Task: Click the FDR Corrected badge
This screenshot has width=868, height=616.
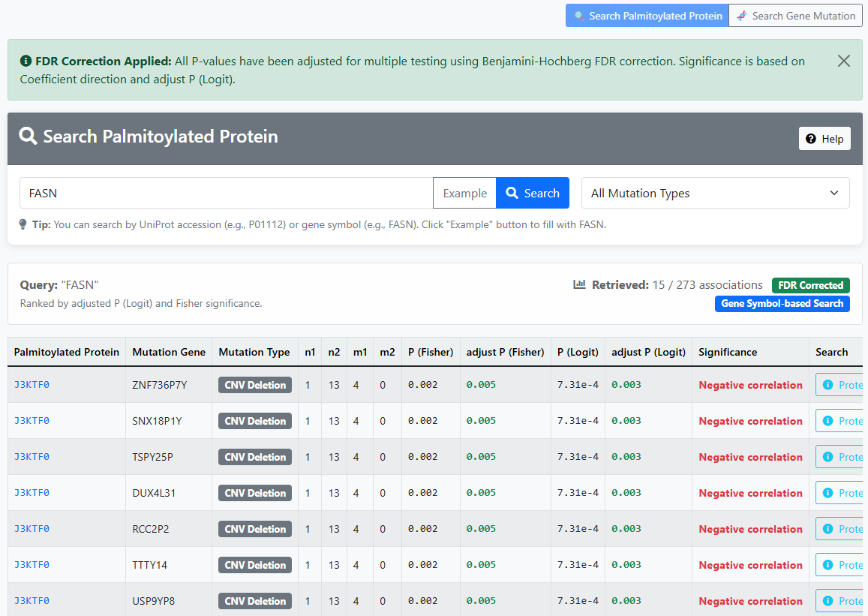Action: (810, 285)
